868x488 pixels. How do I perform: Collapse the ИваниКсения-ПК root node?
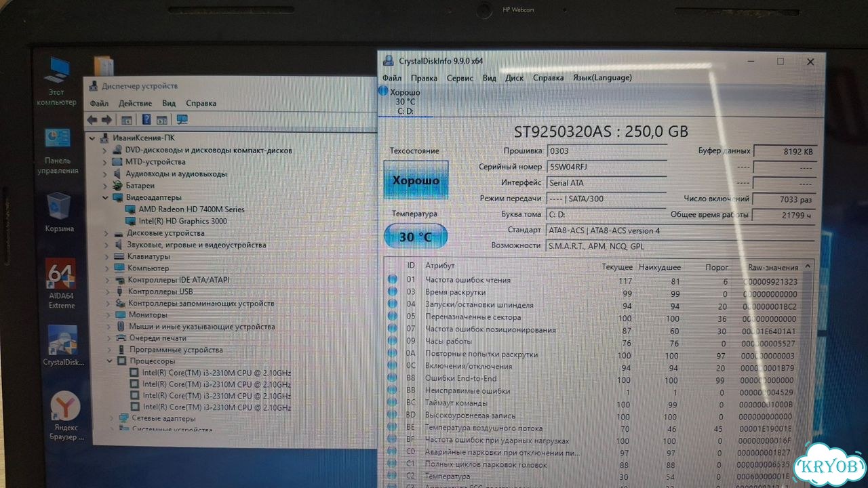[93, 138]
